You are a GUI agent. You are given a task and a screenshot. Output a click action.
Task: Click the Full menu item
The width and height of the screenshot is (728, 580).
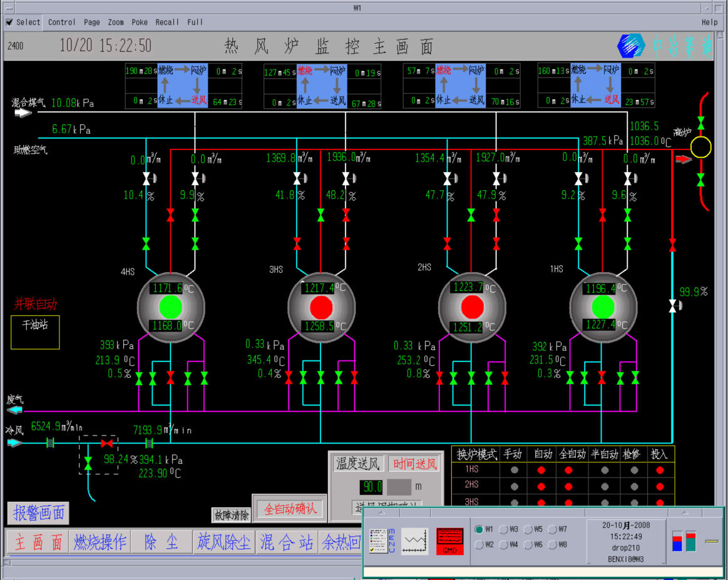point(195,22)
